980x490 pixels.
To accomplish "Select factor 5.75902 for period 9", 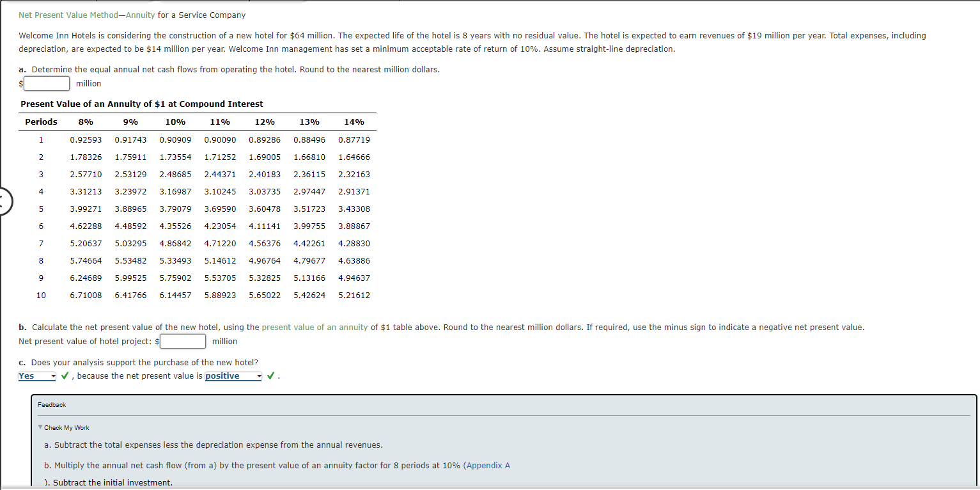I will point(175,278).
